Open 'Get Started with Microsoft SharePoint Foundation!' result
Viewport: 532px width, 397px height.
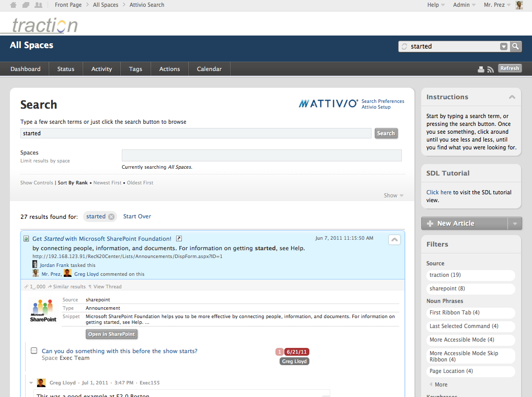(102, 239)
